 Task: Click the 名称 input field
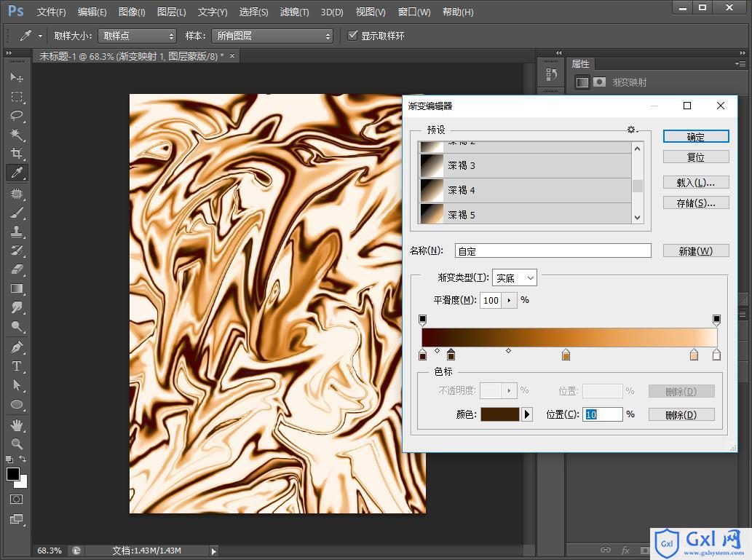point(553,251)
